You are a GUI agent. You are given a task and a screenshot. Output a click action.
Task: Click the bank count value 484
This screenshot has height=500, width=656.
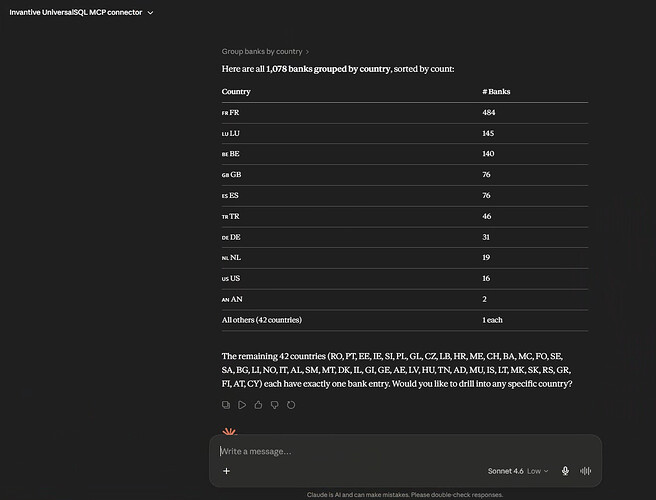pos(489,113)
